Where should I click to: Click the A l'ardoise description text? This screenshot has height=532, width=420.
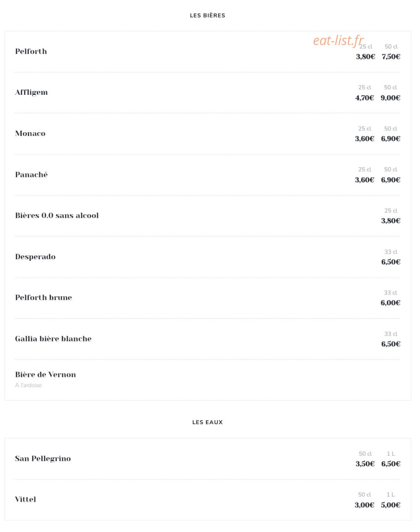28,385
